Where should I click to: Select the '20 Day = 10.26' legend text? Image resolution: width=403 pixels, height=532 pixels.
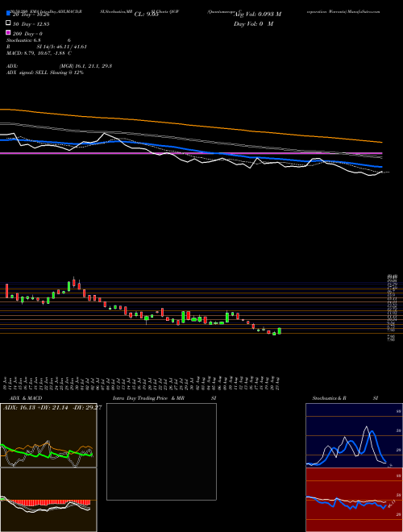[31, 15]
